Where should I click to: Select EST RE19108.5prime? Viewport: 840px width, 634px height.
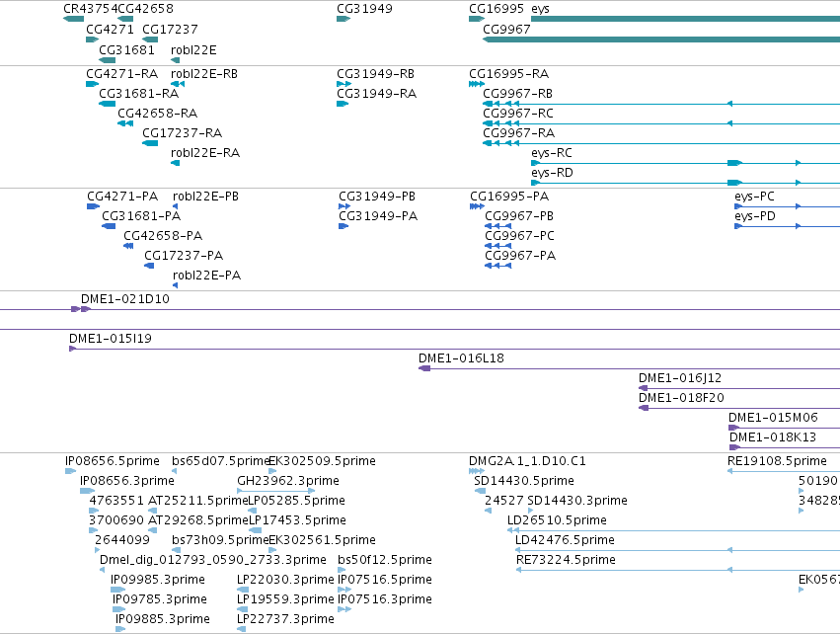tap(778, 461)
